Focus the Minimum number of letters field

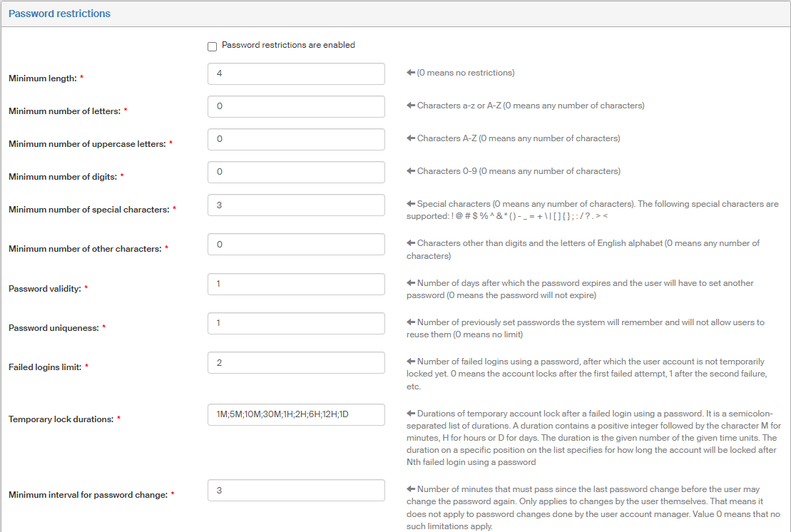click(x=296, y=106)
